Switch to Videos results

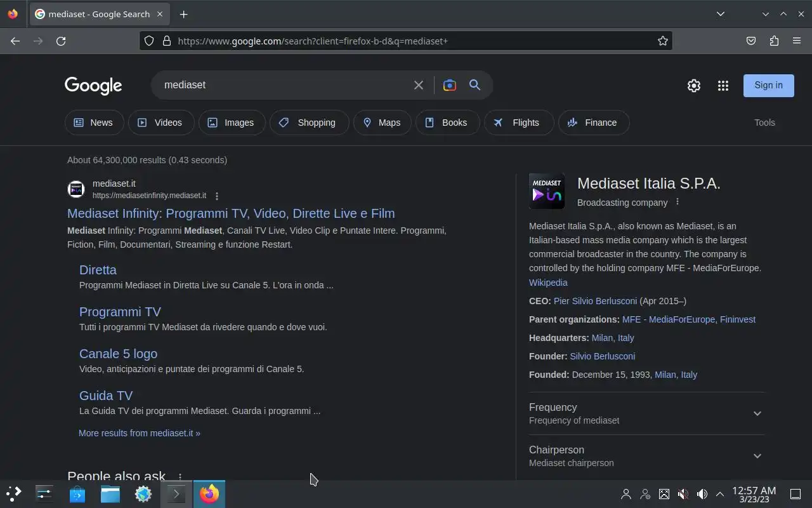coord(161,123)
